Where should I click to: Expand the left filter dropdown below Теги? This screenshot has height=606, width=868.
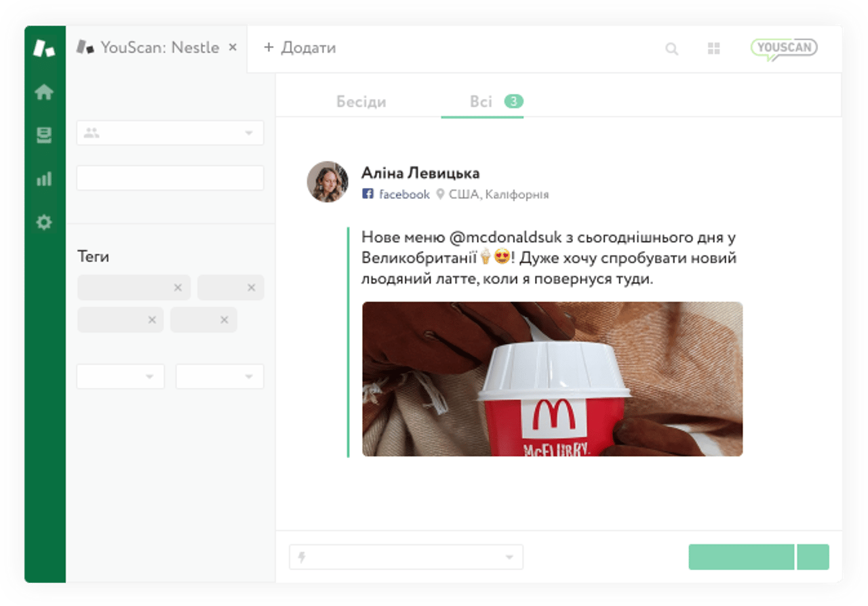[120, 377]
